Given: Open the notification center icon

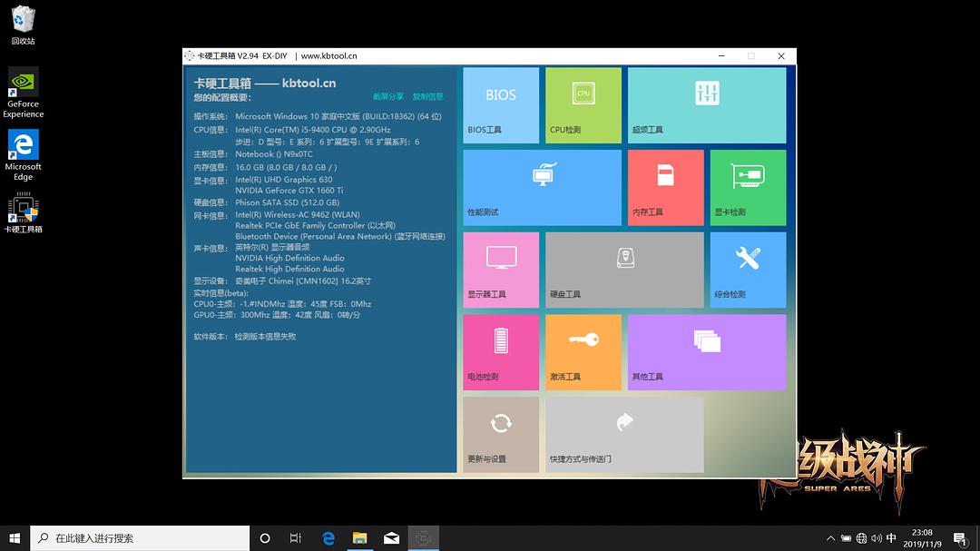Looking at the screenshot, I should 961,538.
